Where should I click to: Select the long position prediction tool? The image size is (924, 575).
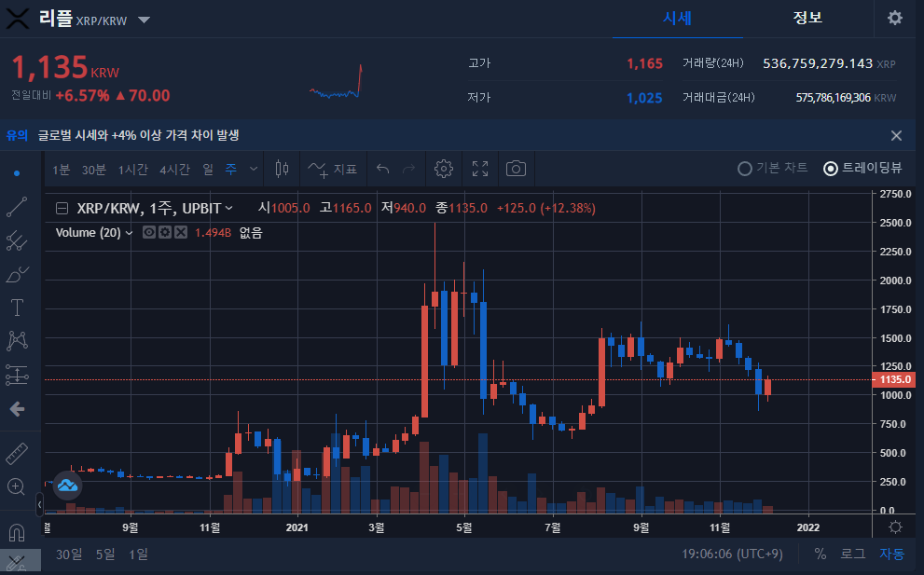tap(17, 375)
